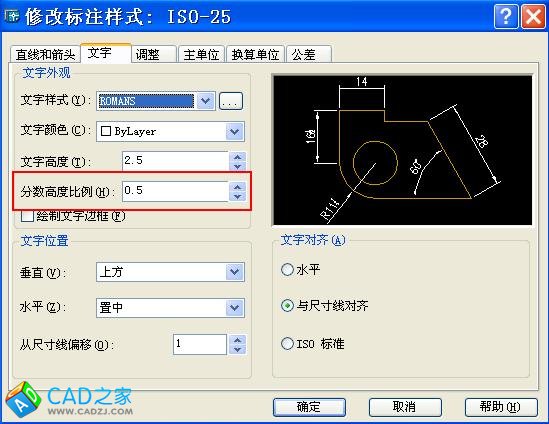Select the ISO 标准 radio button
Screen dimensions: 549x424
(x=287, y=343)
